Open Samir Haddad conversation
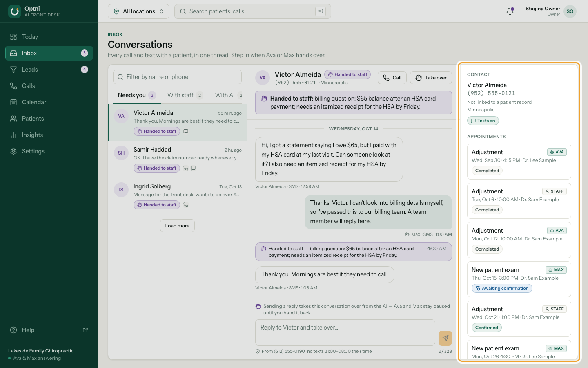Viewport: 588px width, 368px height. 177,159
